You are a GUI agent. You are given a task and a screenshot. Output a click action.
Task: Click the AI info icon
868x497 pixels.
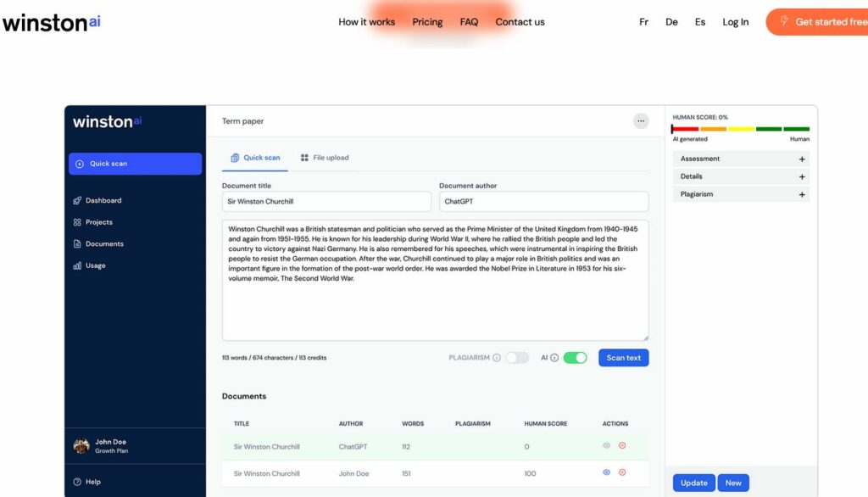(x=554, y=358)
